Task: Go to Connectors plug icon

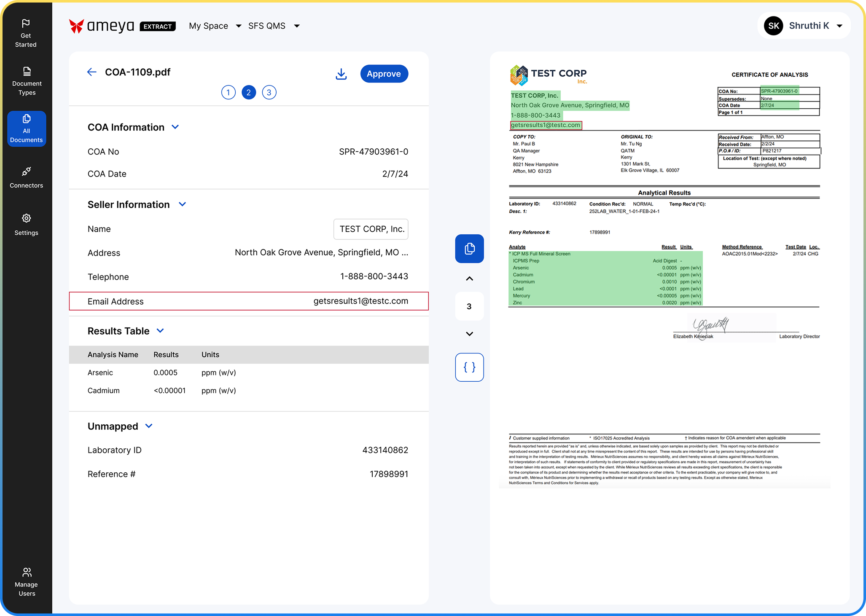Action: point(26,172)
